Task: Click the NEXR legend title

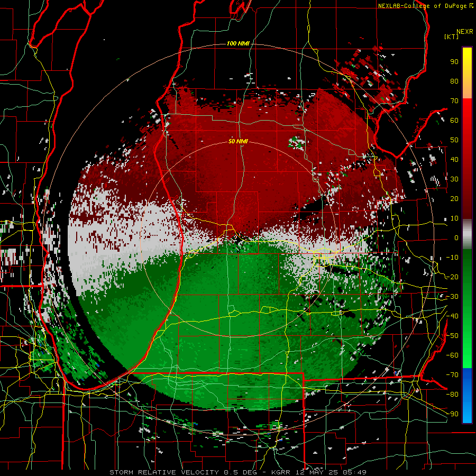Action: point(464,32)
